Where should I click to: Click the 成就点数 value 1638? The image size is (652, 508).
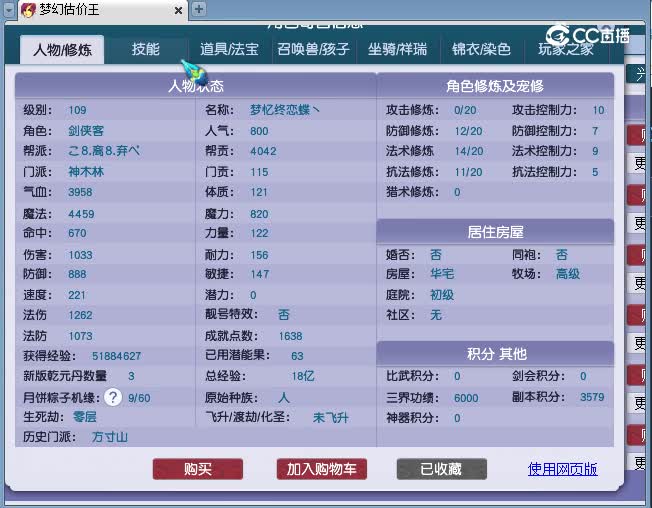[291, 336]
